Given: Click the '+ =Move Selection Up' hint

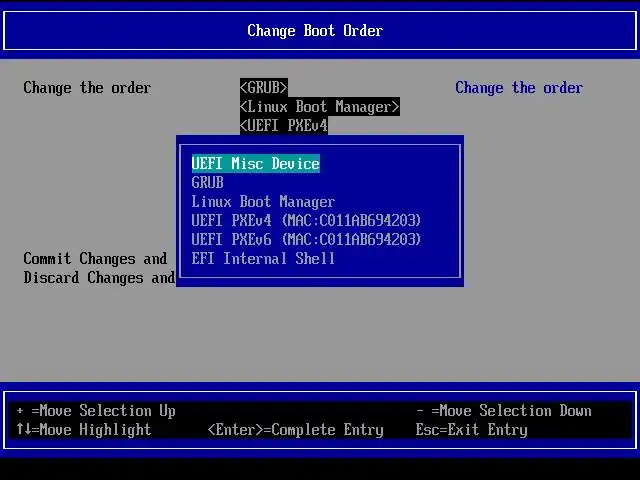Looking at the screenshot, I should [x=96, y=411].
